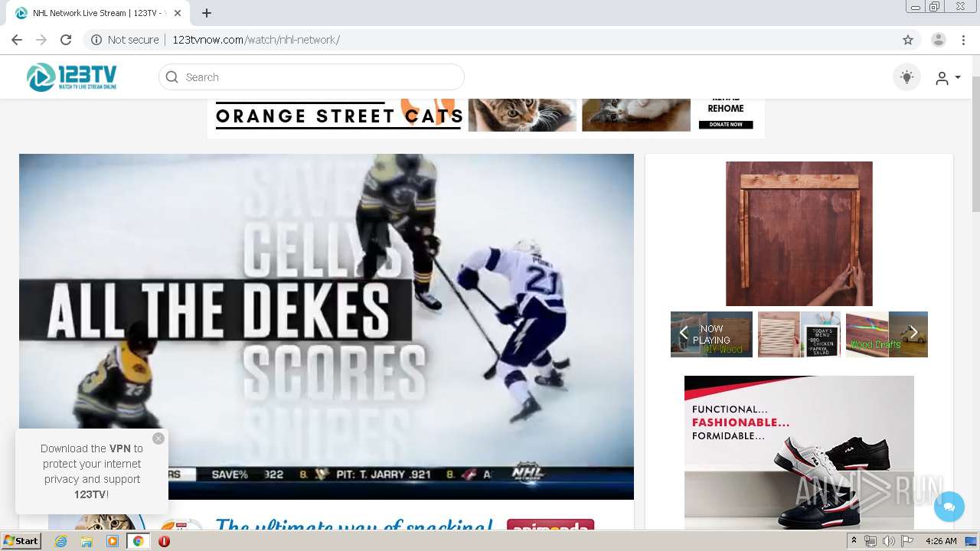Screen dimensions: 980x551
Task: Select the Wood Crafts thumbnail
Action: point(887,334)
